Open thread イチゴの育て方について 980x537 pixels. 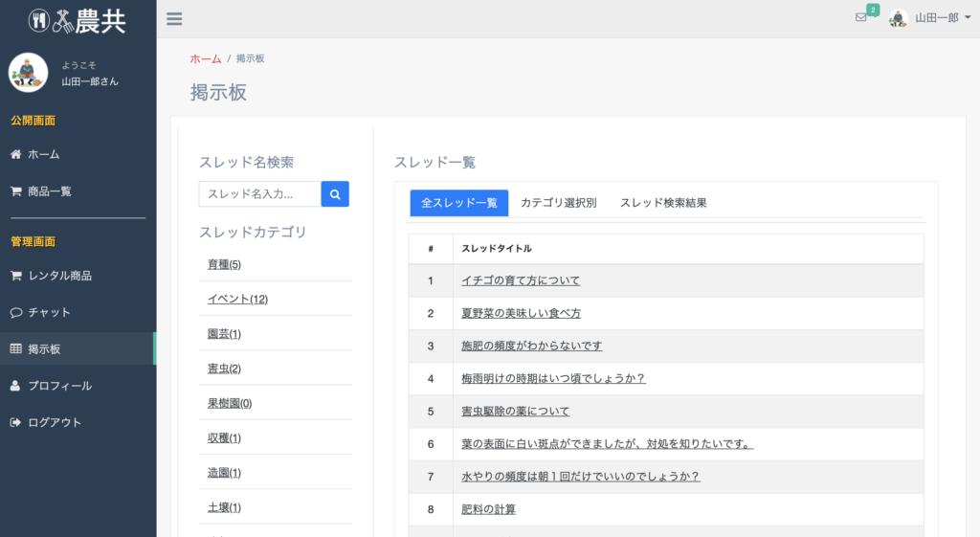(521, 280)
